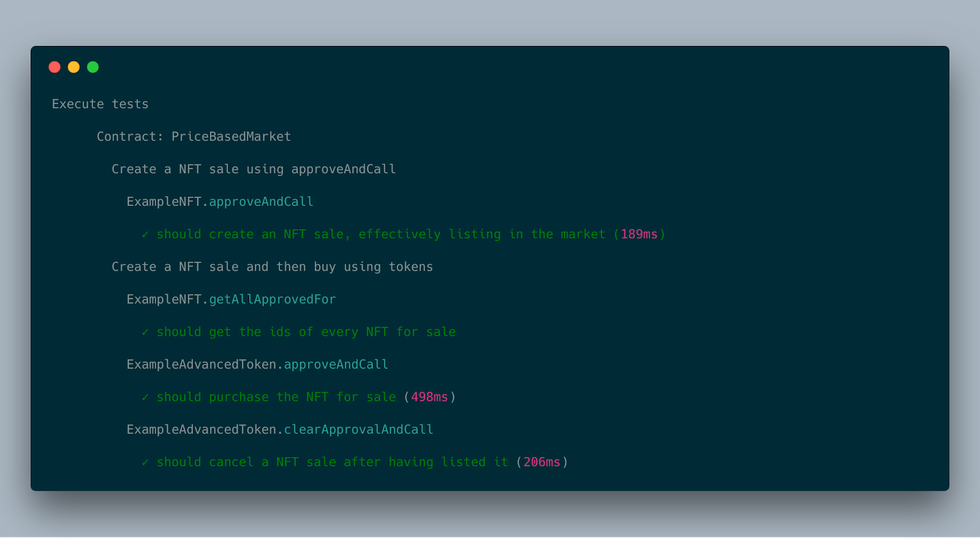Click the red close window dot
Image resolution: width=980 pixels, height=538 pixels.
55,67
